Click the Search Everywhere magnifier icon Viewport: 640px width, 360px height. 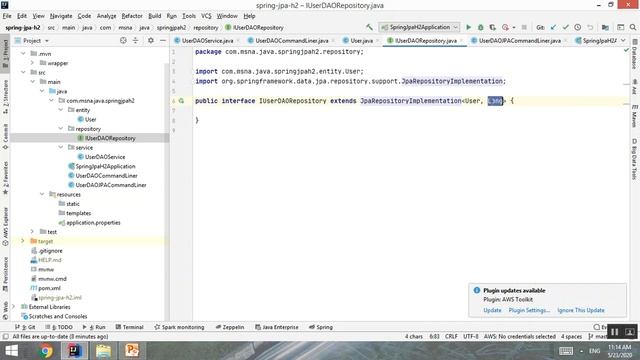click(633, 27)
